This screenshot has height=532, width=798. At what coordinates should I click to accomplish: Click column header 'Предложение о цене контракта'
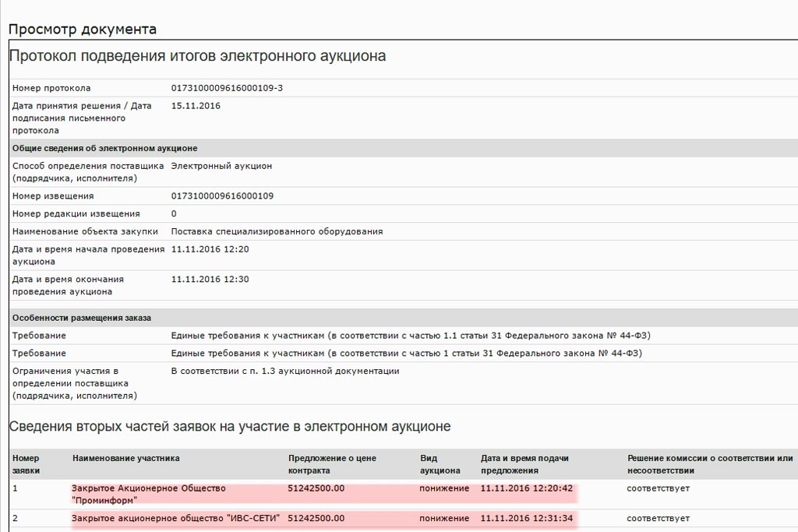[x=332, y=464]
